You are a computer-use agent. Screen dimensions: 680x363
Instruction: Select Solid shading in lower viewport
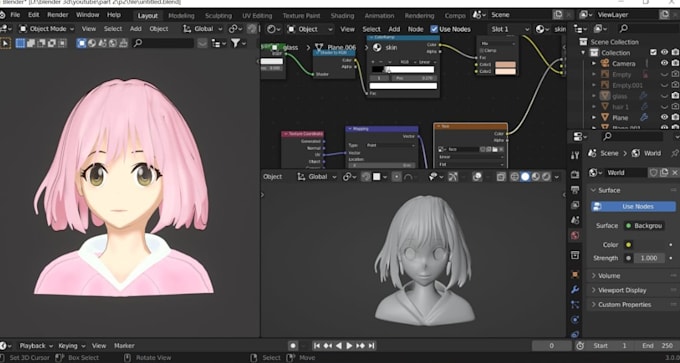[x=525, y=177]
